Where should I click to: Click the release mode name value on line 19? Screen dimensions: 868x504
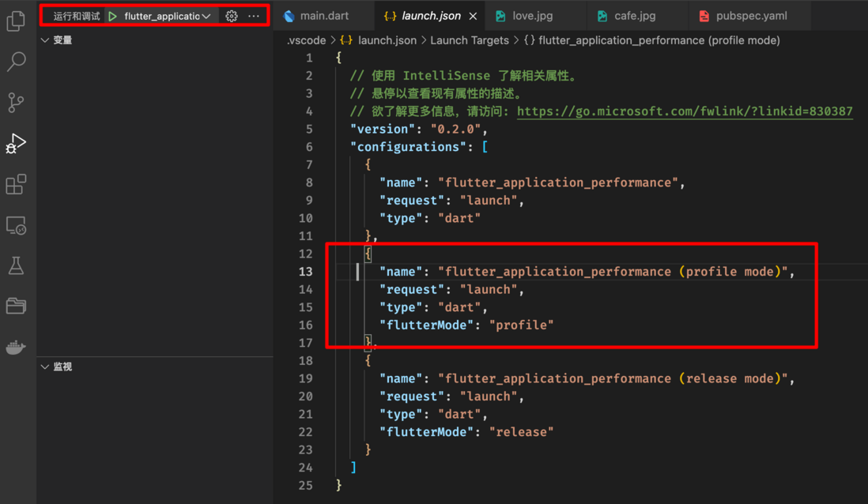coord(613,378)
